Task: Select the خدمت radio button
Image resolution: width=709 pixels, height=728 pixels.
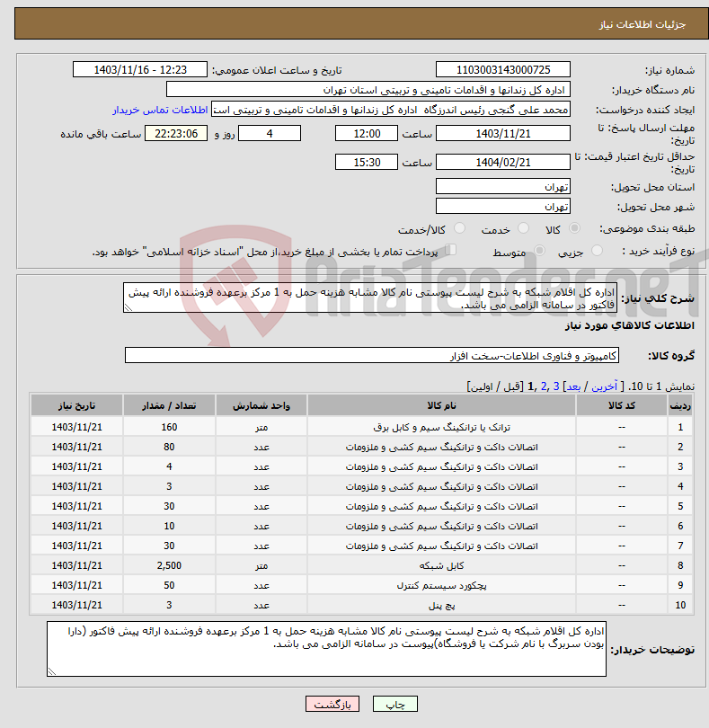Action: pos(523,228)
